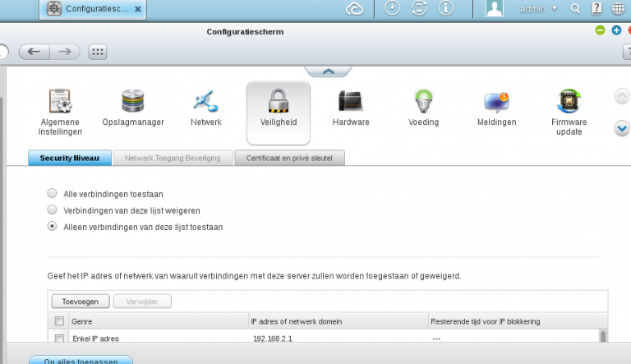
Task: Click the Toevoegen button
Action: (x=81, y=302)
